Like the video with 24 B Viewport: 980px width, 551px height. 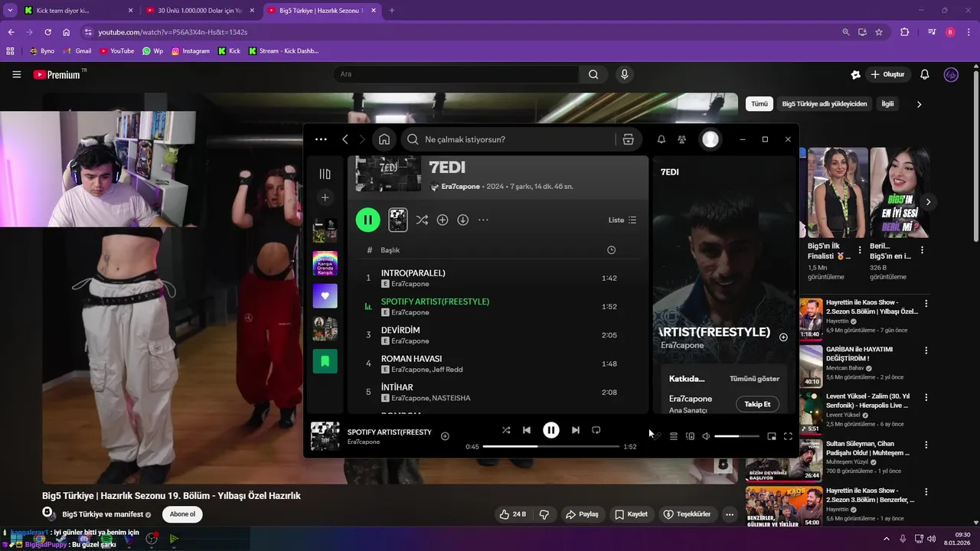coord(513,514)
